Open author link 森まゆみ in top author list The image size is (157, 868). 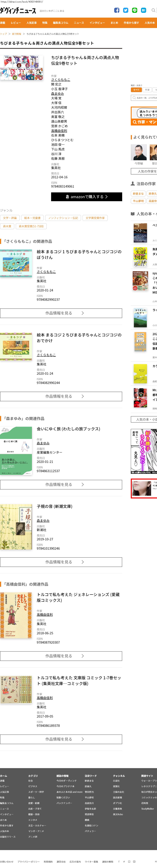(57, 94)
